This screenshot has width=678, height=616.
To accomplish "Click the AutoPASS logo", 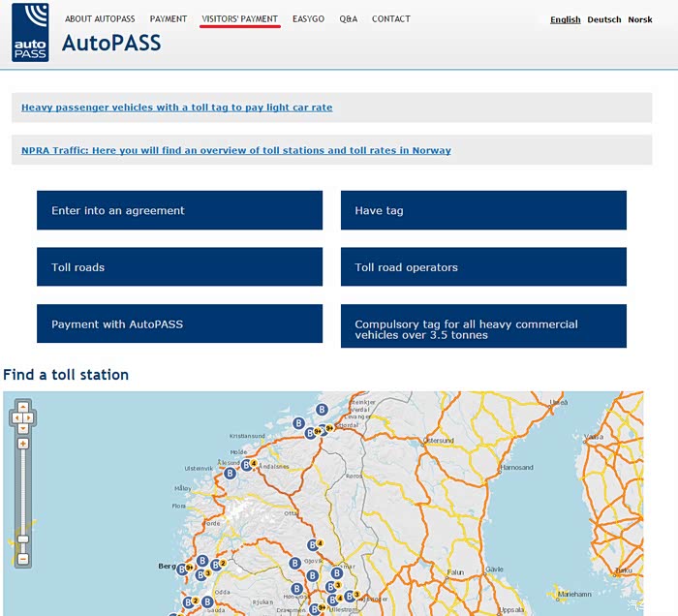I will click(x=30, y=32).
